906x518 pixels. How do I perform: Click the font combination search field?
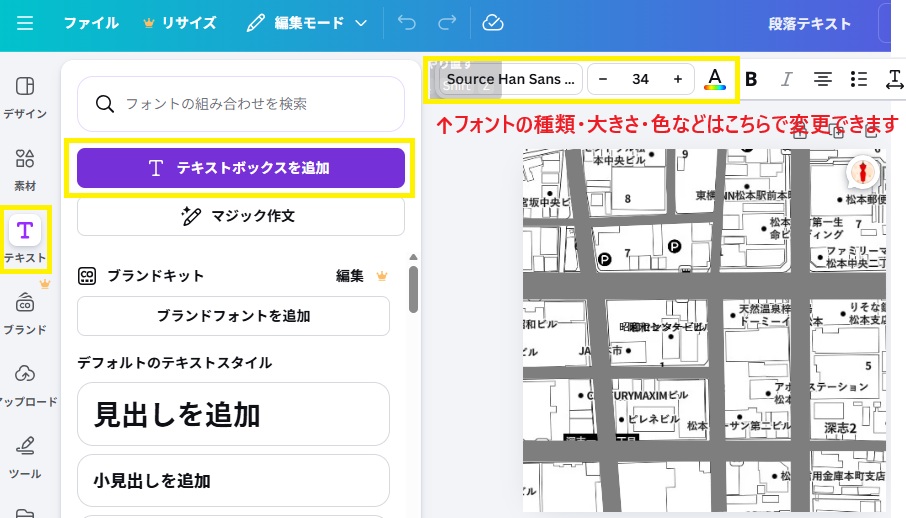[x=241, y=103]
